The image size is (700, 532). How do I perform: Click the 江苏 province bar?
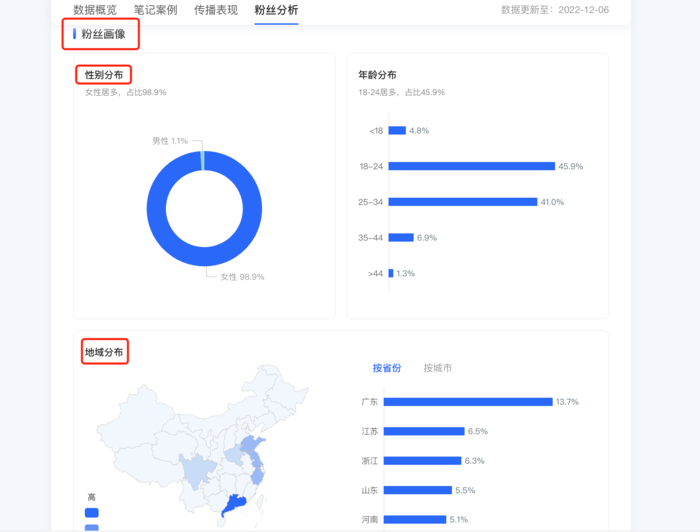(423, 431)
